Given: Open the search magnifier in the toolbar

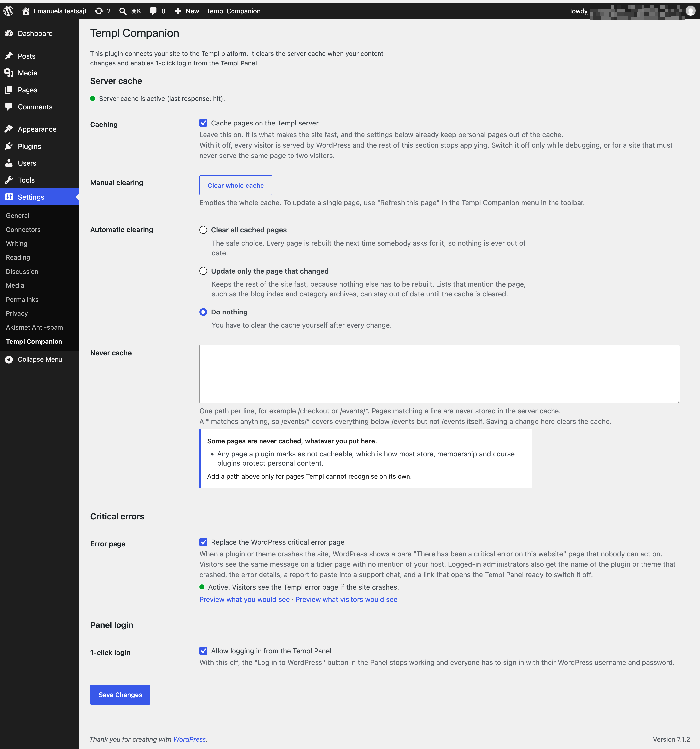Looking at the screenshot, I should [123, 11].
